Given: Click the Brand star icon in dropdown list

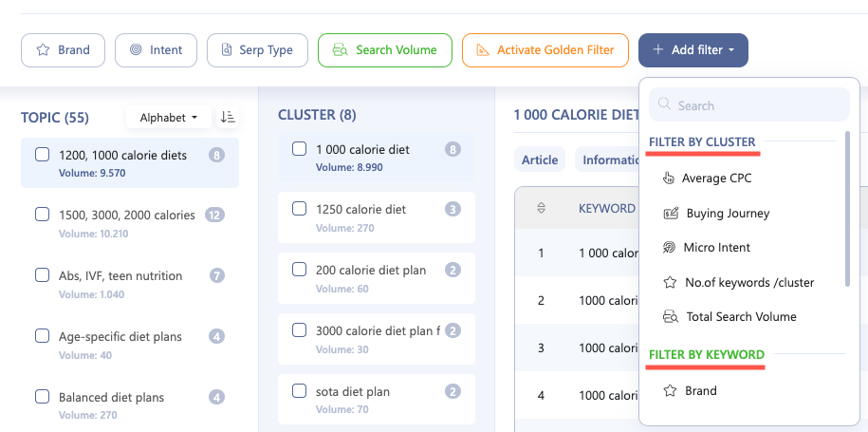Looking at the screenshot, I should pos(669,391).
